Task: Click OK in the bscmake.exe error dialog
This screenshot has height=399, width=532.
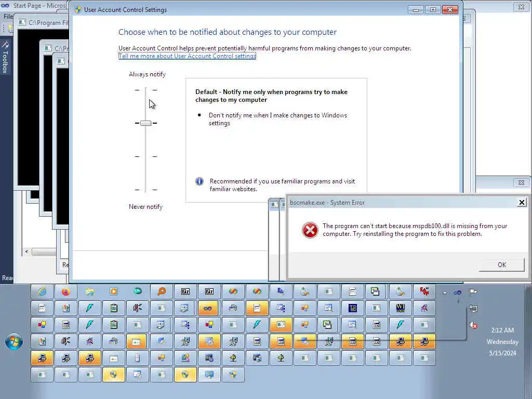Action: pyautogui.click(x=501, y=264)
